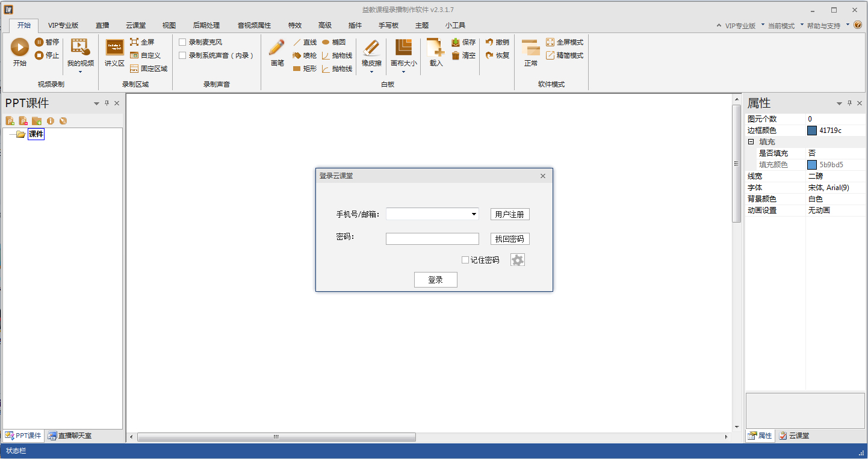Click the 密码 input field
Viewport: 868px width, 459px height.
click(432, 239)
